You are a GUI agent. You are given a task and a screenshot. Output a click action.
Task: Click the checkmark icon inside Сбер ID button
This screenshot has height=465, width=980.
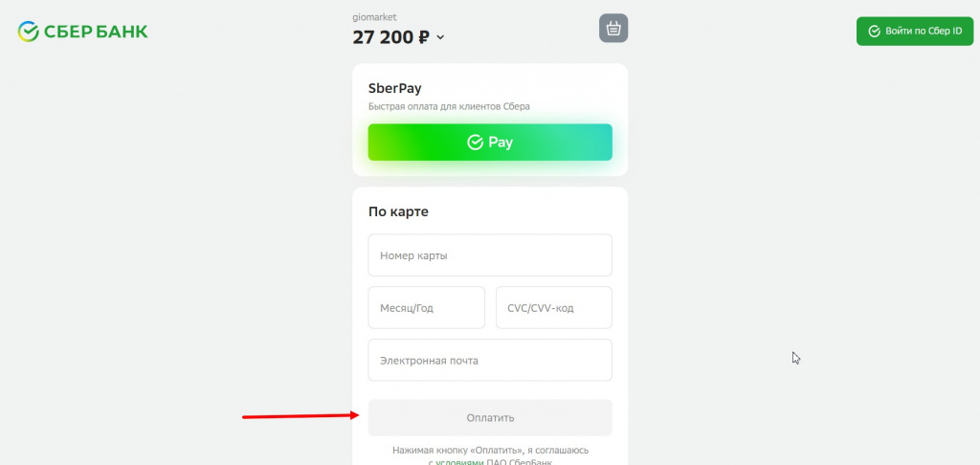pyautogui.click(x=873, y=32)
